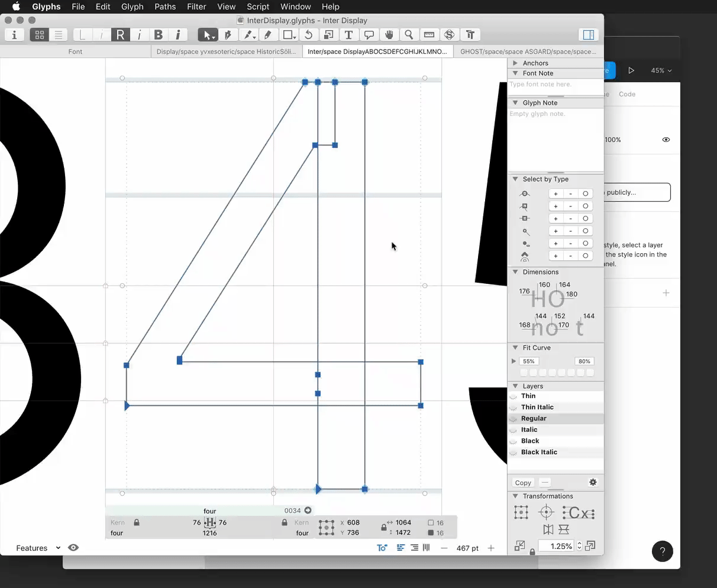Flip horizontally in Transformations panel
Viewport: 717px width, 588px height.
[548, 529]
